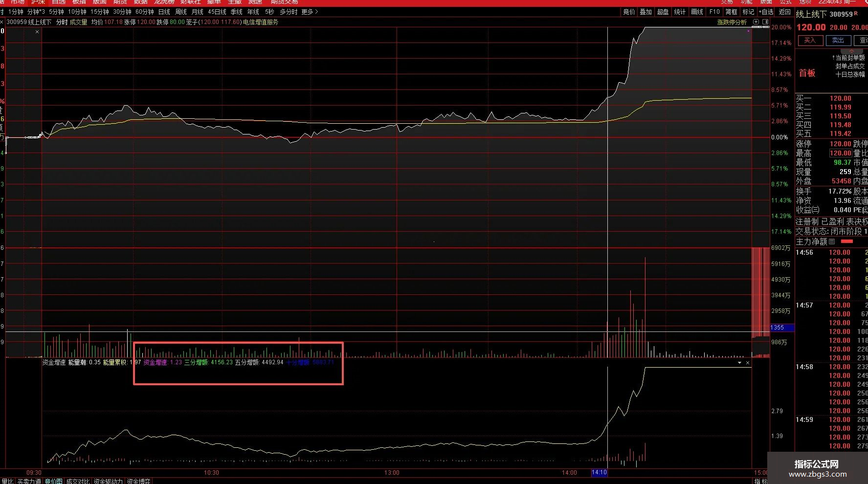Click the 买入 buy button

point(810,40)
